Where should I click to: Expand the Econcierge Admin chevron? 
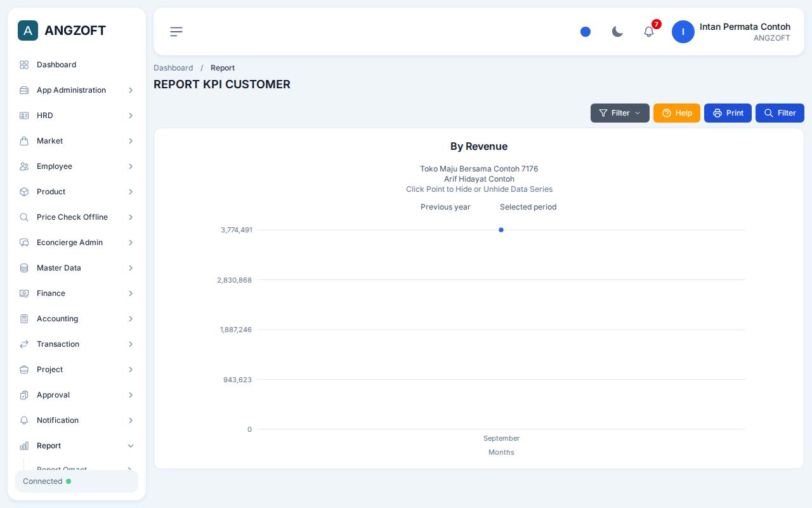point(131,243)
